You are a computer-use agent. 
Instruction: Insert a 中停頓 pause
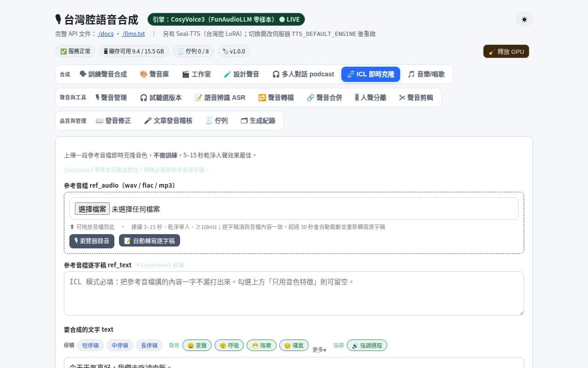pos(120,345)
